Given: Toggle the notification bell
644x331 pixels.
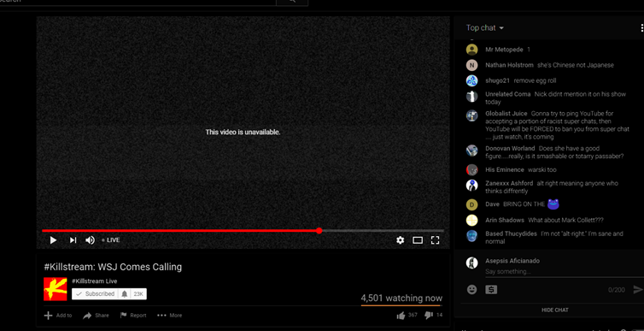Looking at the screenshot, I should (x=125, y=294).
